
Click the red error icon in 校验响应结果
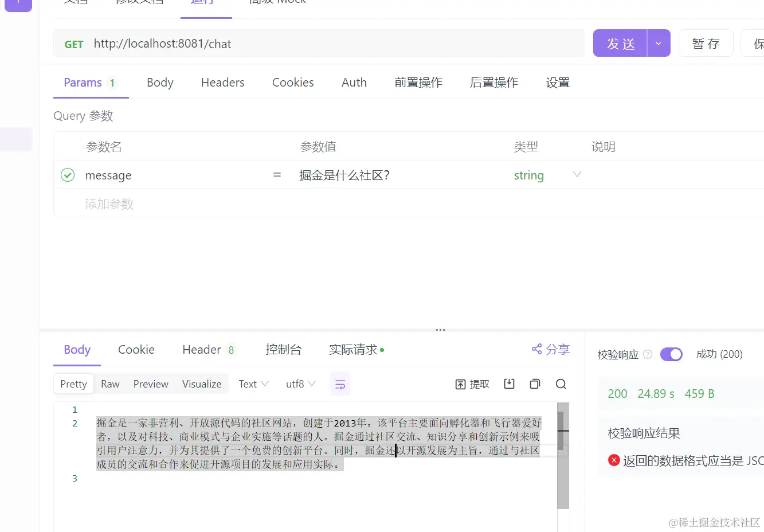(x=614, y=460)
